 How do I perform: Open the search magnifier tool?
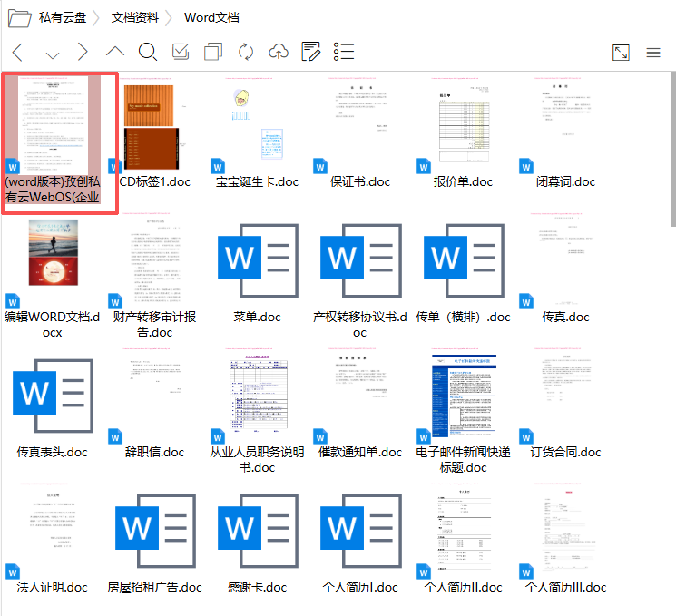[148, 52]
